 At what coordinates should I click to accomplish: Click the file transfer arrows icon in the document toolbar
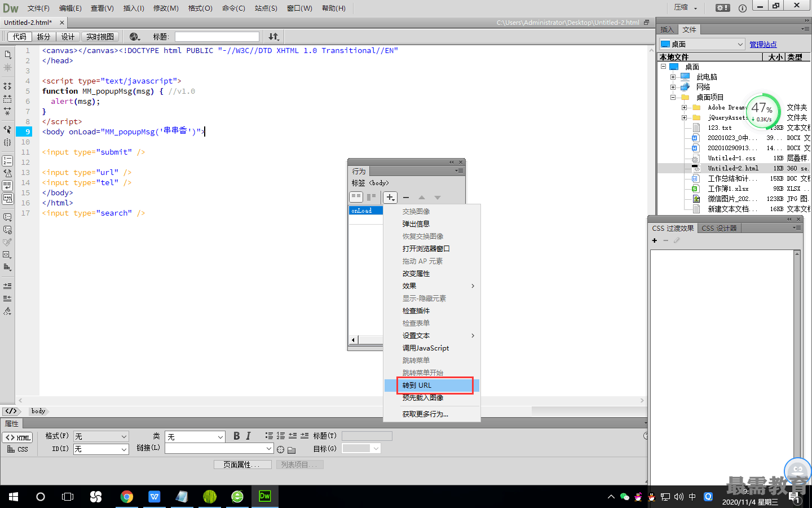point(273,37)
